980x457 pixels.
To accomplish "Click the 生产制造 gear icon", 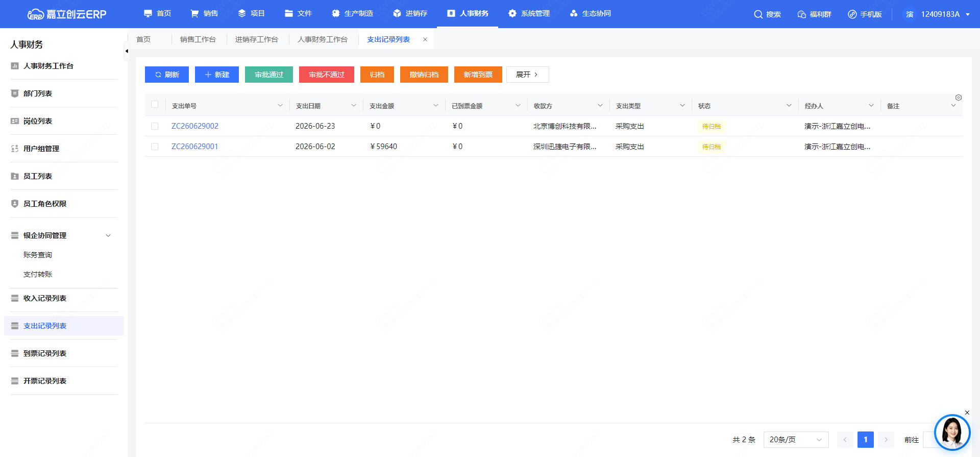I will [x=336, y=13].
